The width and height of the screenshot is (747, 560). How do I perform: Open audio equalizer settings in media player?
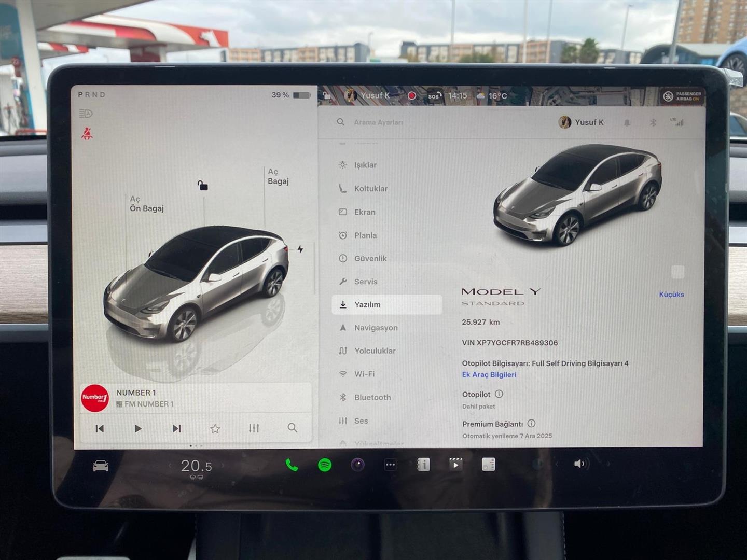(x=254, y=428)
